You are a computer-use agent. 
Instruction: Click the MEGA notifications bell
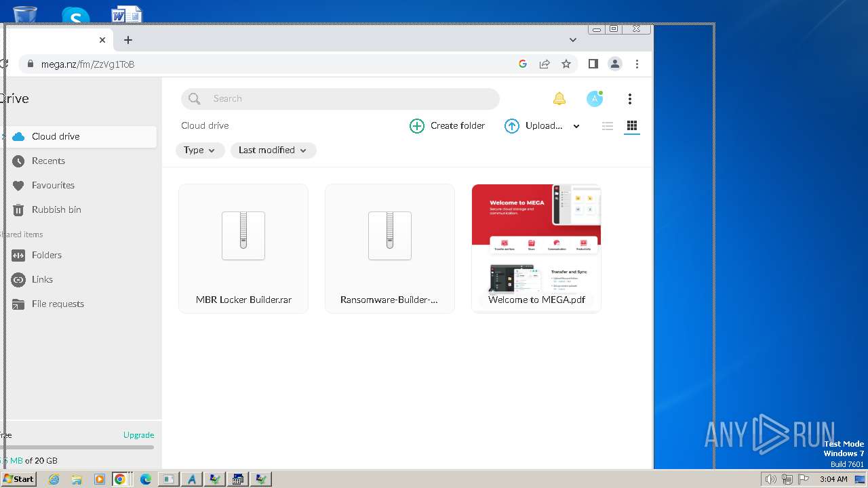click(559, 99)
